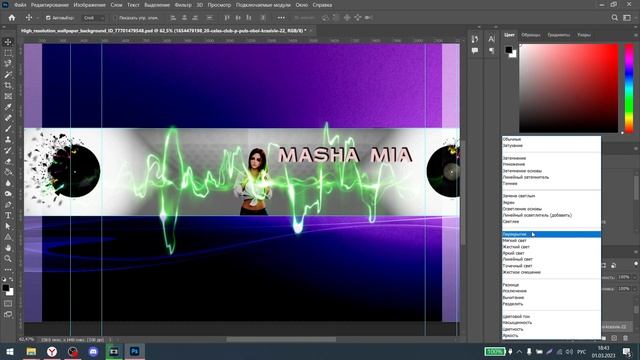
Task: Open the Справка menu
Action: click(x=322, y=5)
